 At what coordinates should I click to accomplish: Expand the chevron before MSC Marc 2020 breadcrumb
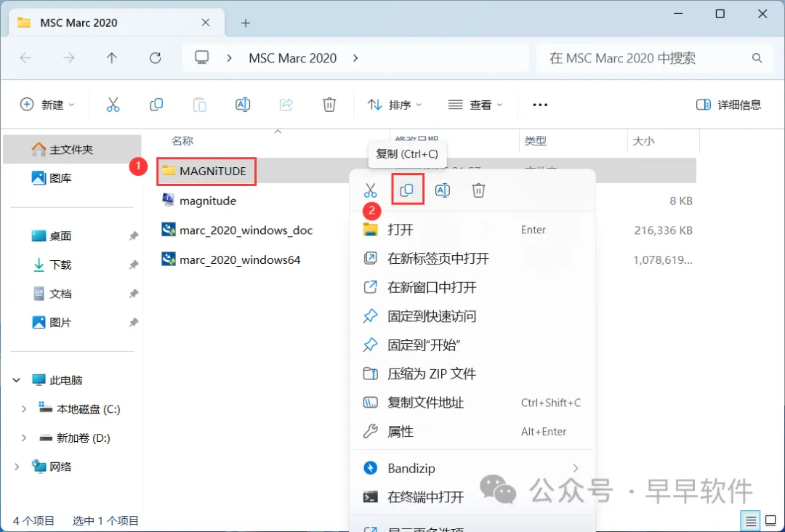(x=229, y=58)
